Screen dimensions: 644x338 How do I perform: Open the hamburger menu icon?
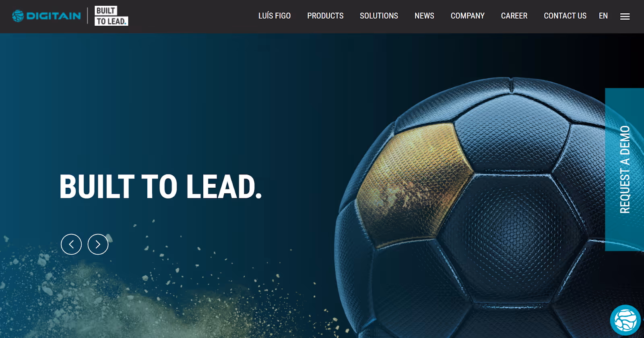(625, 17)
